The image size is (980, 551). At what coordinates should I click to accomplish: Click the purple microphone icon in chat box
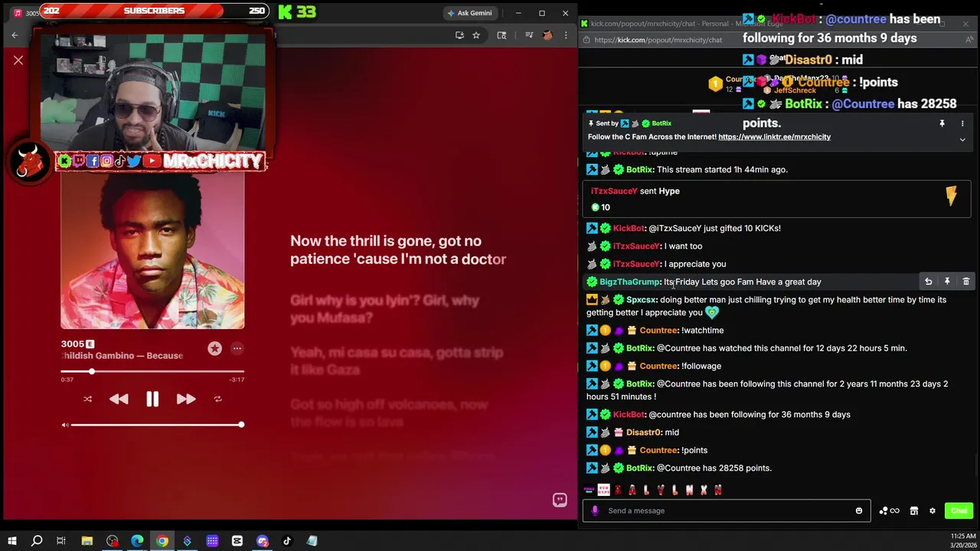[x=595, y=510]
